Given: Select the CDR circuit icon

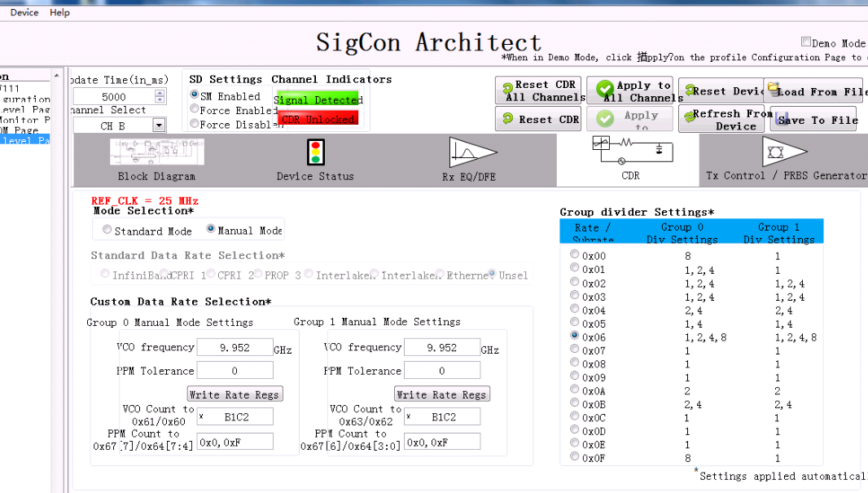Looking at the screenshot, I should [633, 150].
